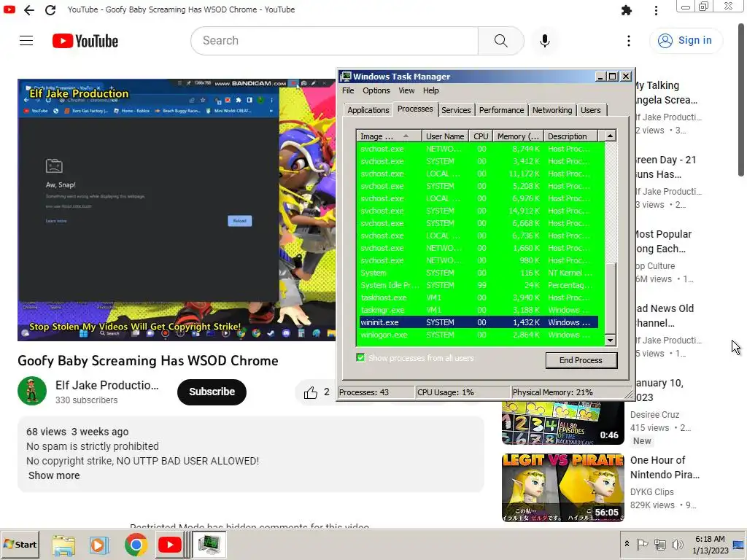Toggle Show processes from all users
Image resolution: width=747 pixels, height=560 pixels.
pos(360,357)
